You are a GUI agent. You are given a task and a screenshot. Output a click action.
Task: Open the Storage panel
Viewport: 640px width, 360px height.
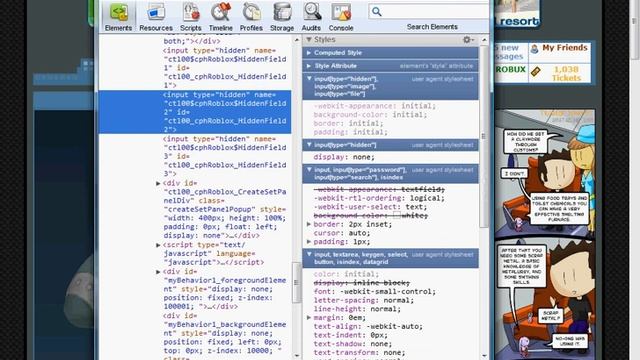pyautogui.click(x=282, y=17)
